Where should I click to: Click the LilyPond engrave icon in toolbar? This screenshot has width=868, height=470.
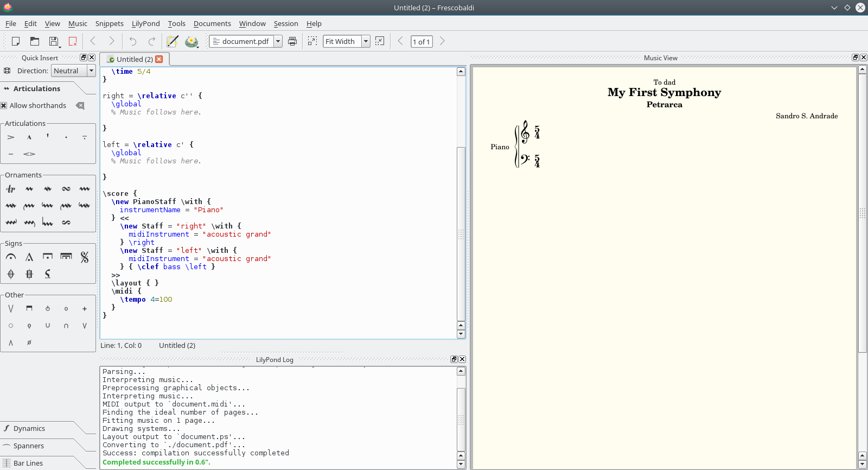[x=192, y=41]
